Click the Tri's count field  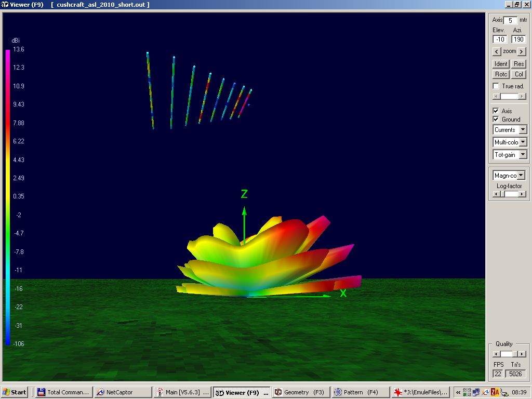click(x=515, y=374)
